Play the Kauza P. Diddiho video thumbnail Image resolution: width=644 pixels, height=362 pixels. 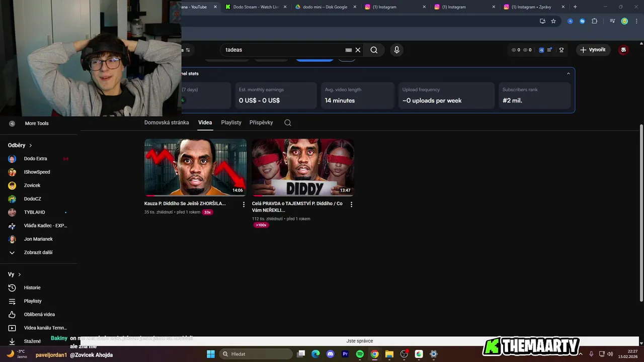pos(195,167)
